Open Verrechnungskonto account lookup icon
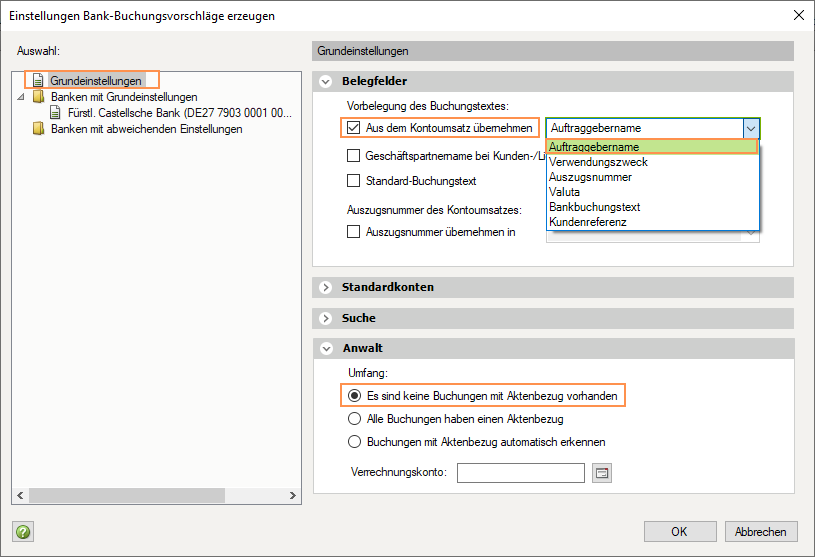Viewport: 815px width, 557px height. [601, 473]
